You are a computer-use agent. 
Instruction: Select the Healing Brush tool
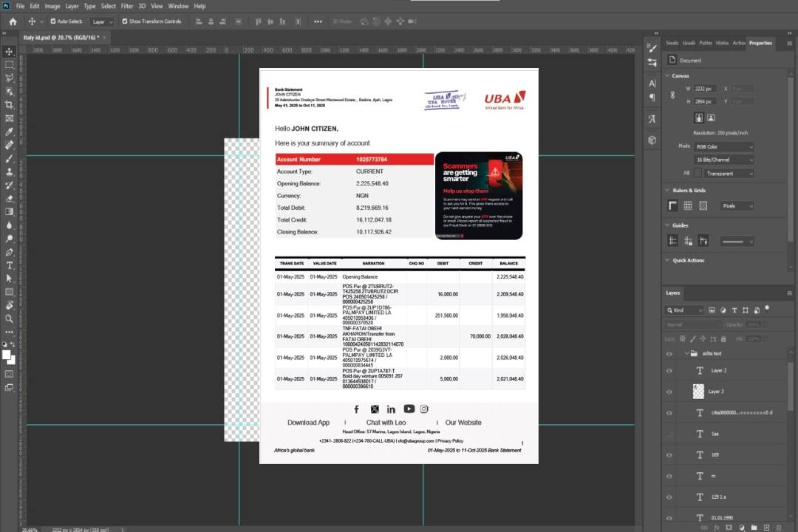tap(9, 145)
